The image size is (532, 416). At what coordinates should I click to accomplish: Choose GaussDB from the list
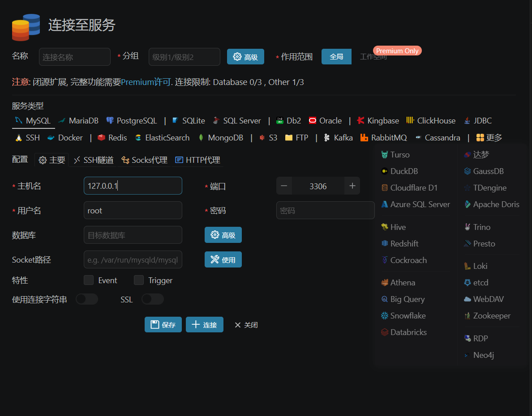(x=484, y=171)
